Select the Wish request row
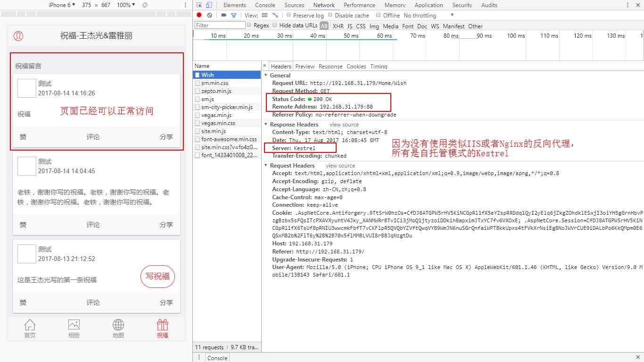 click(x=227, y=75)
